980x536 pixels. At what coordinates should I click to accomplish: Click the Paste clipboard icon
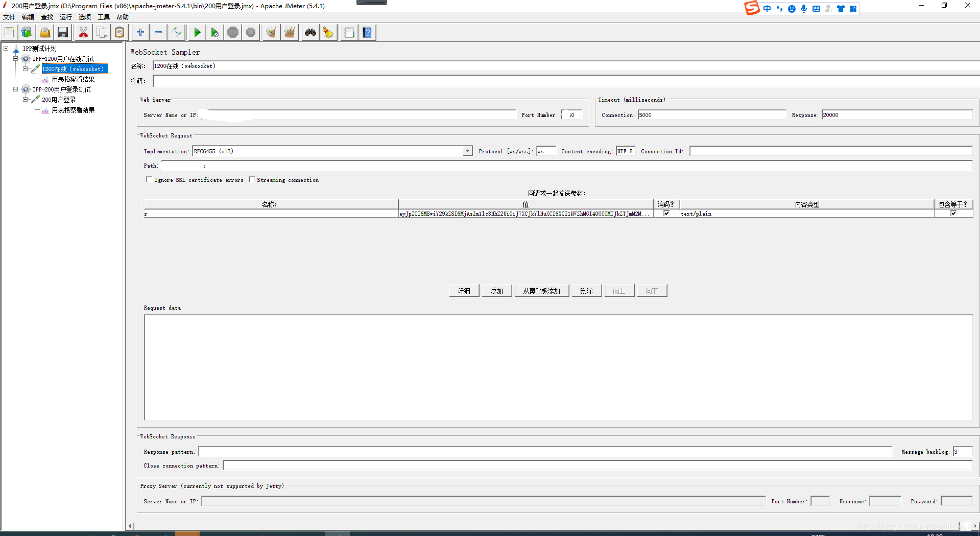point(119,33)
